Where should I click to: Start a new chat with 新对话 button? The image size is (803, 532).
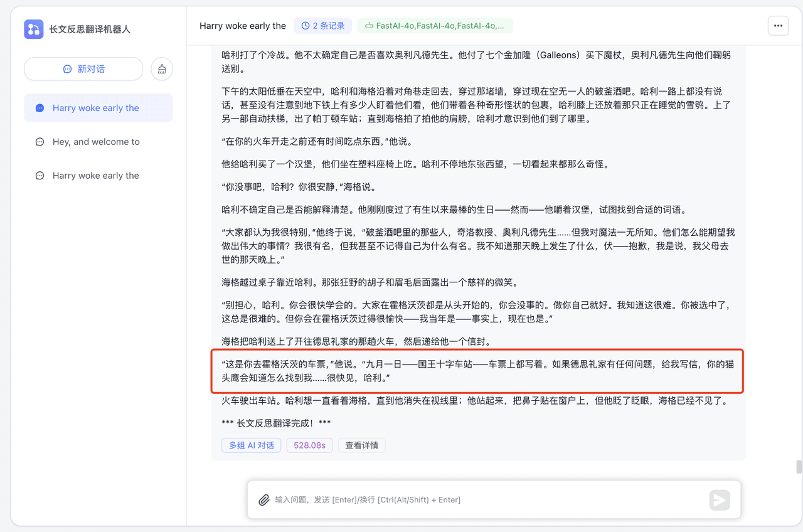(x=84, y=69)
